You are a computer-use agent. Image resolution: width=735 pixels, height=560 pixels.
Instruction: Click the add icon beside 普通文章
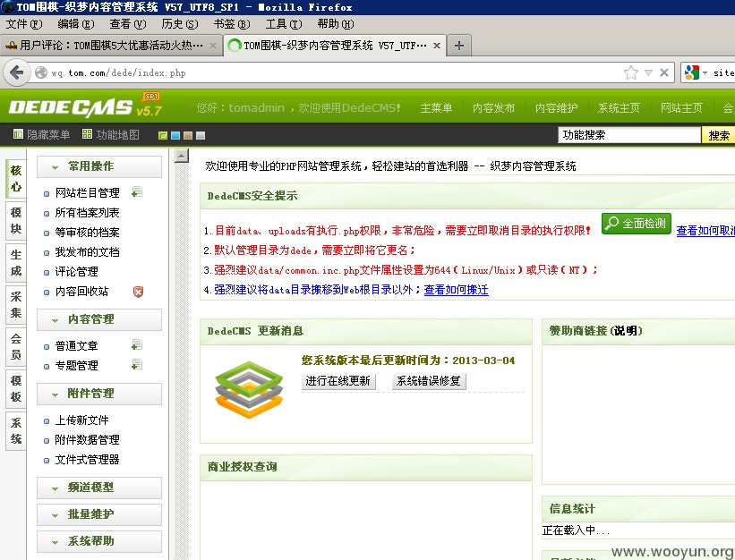[x=137, y=345]
